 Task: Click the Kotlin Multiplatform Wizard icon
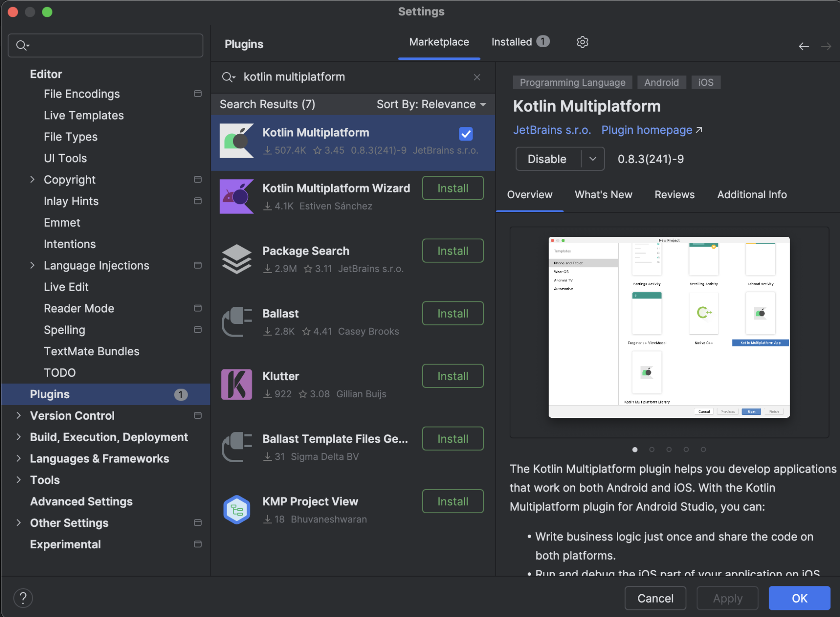[x=236, y=196]
